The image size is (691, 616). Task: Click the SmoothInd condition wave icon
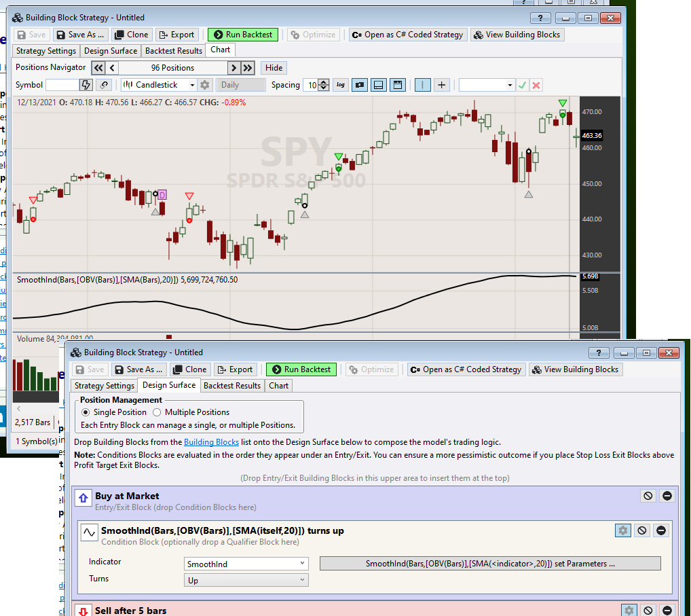coord(89,532)
